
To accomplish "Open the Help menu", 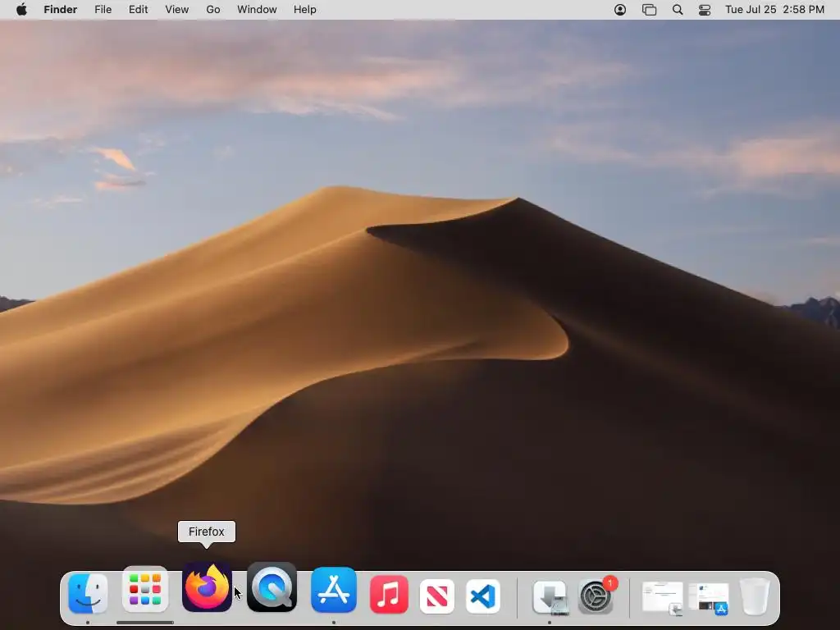I will (305, 10).
